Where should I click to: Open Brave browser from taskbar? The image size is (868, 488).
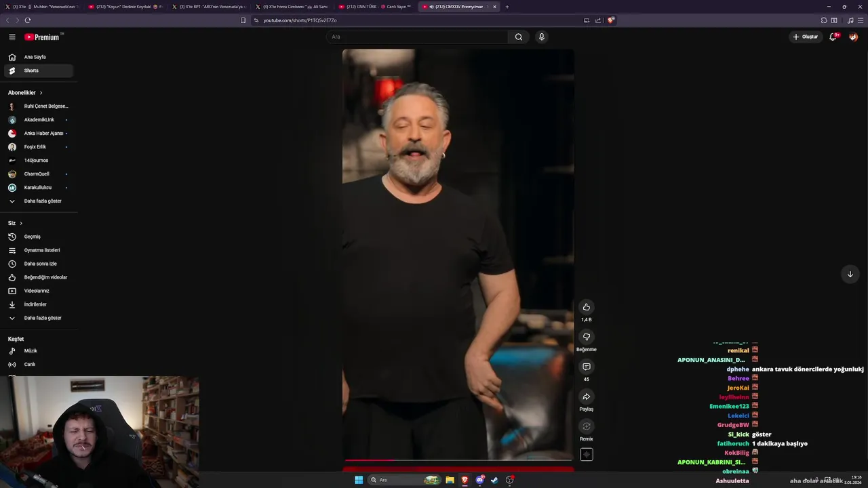click(x=465, y=480)
